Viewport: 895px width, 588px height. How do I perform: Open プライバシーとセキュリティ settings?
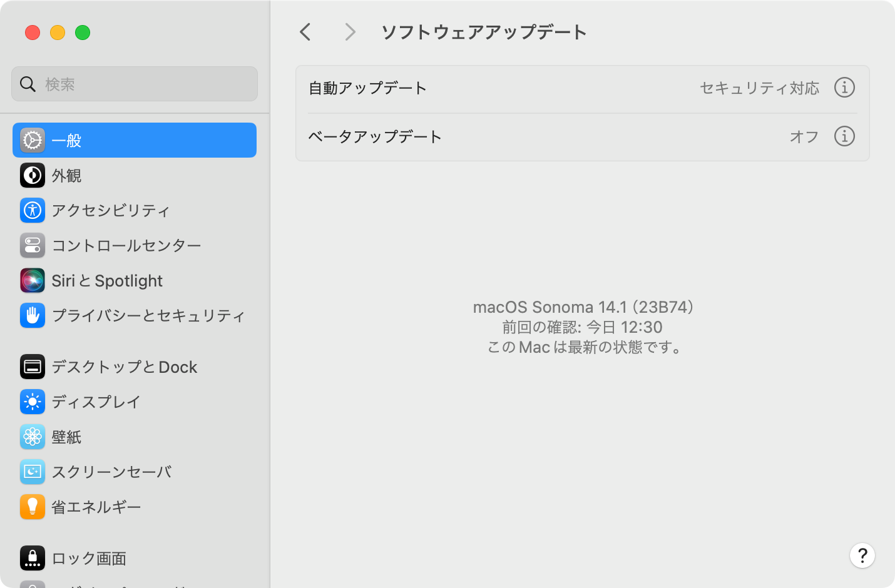click(135, 315)
